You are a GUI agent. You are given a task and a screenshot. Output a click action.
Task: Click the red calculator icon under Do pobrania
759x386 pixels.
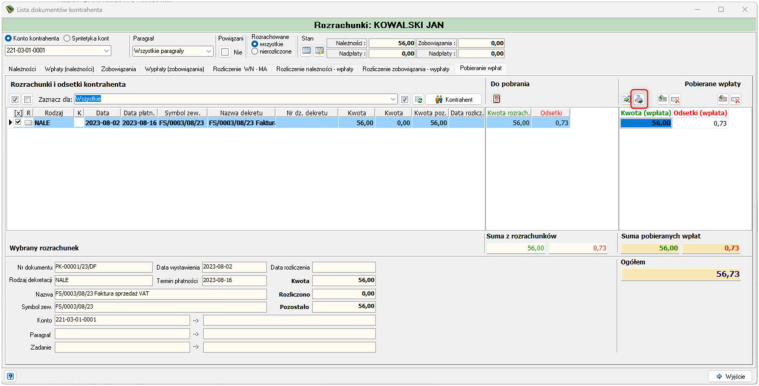(496, 99)
